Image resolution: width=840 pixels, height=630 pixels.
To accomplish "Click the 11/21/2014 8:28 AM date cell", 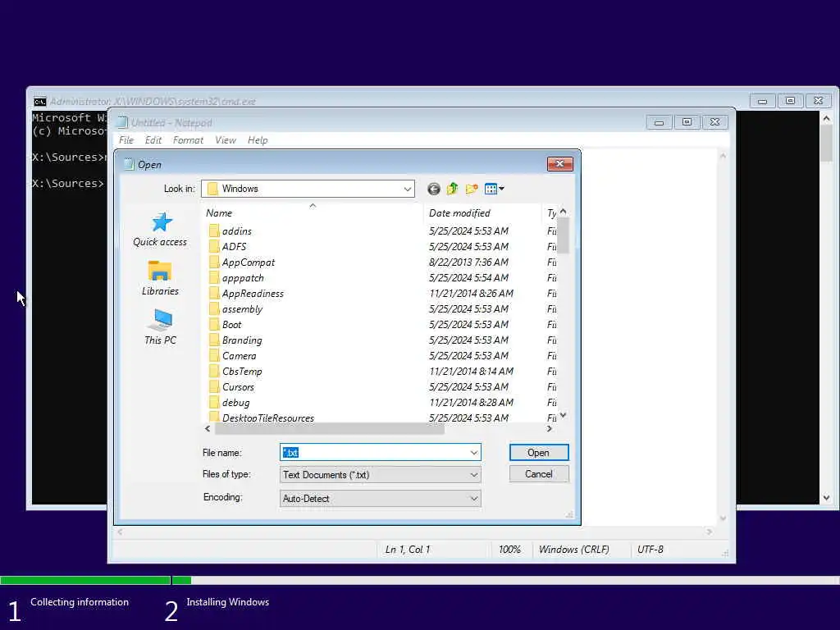I will [x=471, y=402].
